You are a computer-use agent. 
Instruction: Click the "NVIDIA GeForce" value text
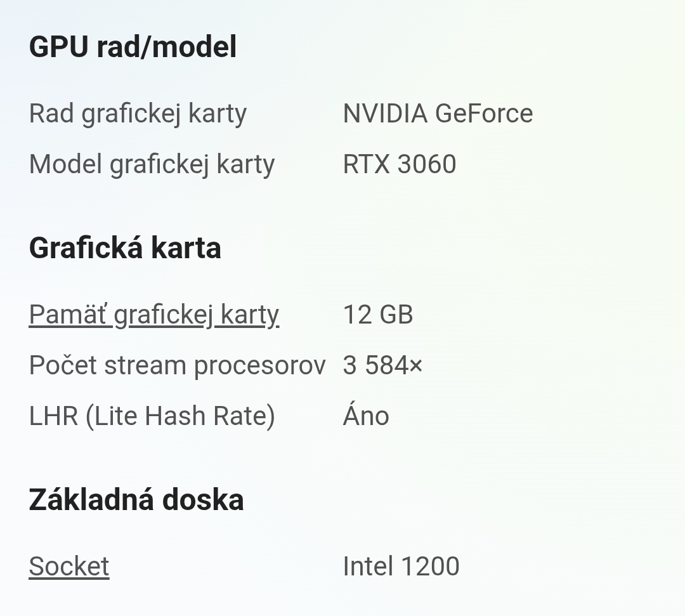(437, 112)
